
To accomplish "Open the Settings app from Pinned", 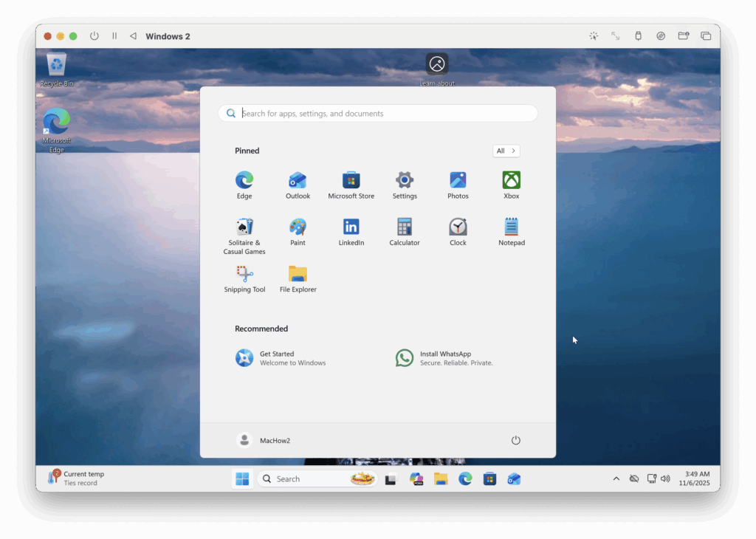I will pyautogui.click(x=404, y=184).
